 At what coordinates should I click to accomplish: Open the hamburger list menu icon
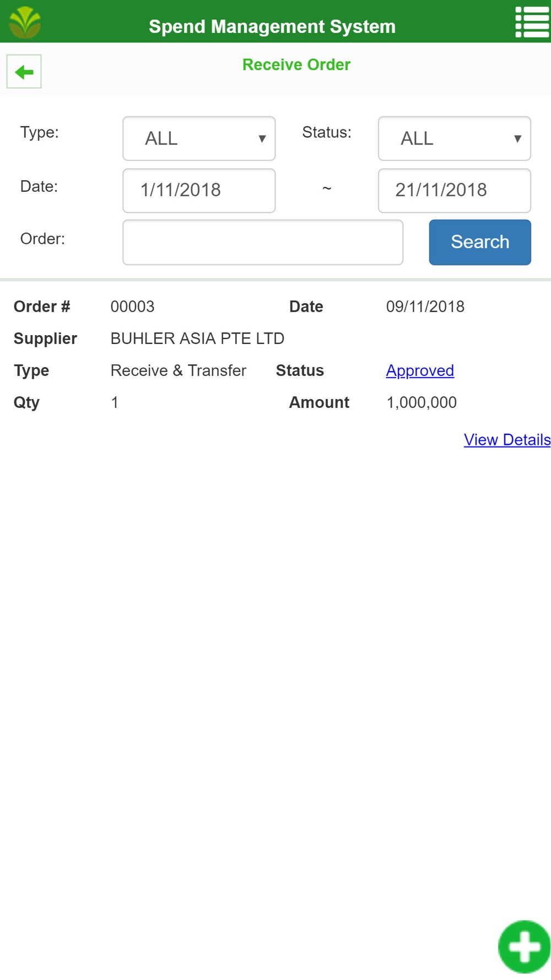coord(532,22)
